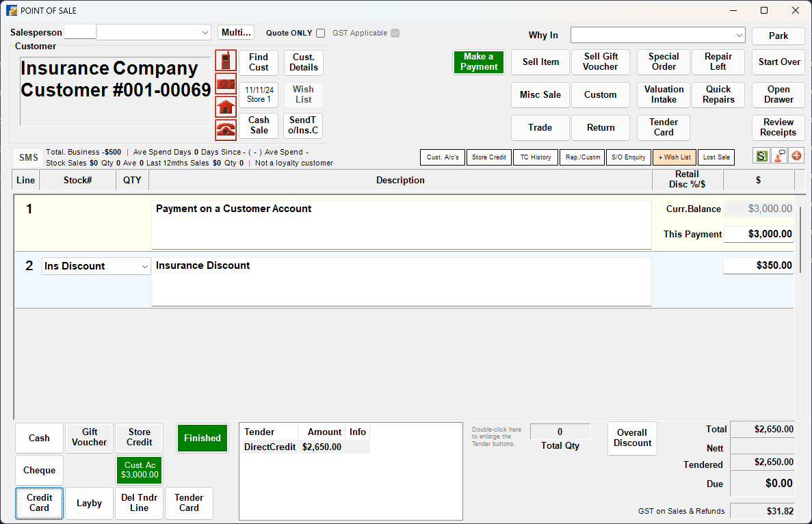Open the S/O Enquiry tab
Image resolution: width=812 pixels, height=524 pixels.
click(628, 157)
